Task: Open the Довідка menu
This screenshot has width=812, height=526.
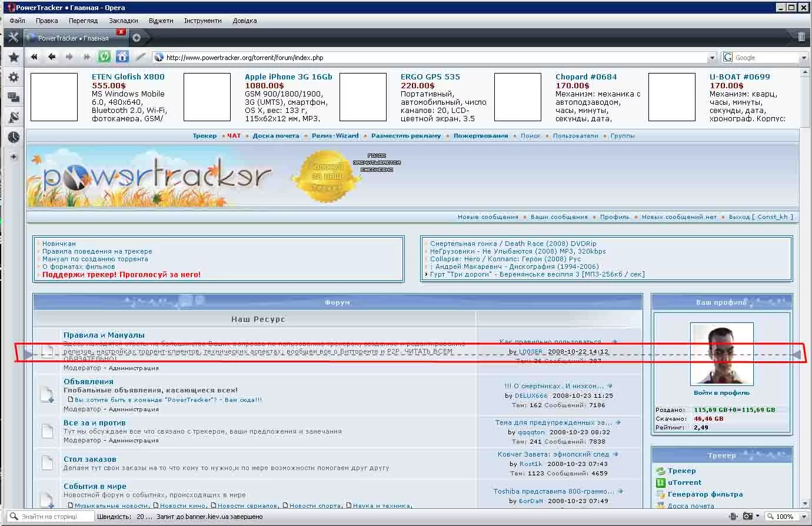Action: 245,21
